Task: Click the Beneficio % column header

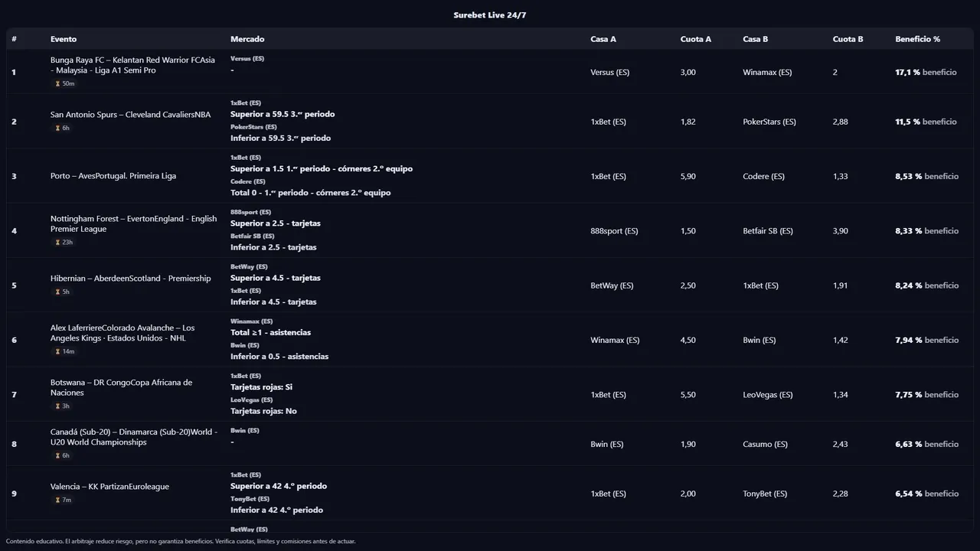Action: (x=917, y=39)
